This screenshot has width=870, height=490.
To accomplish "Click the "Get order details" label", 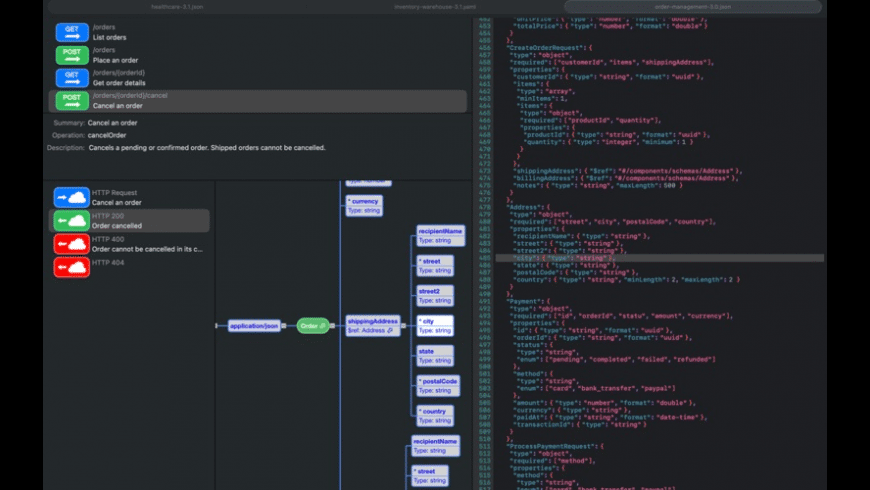I will 119,83.
